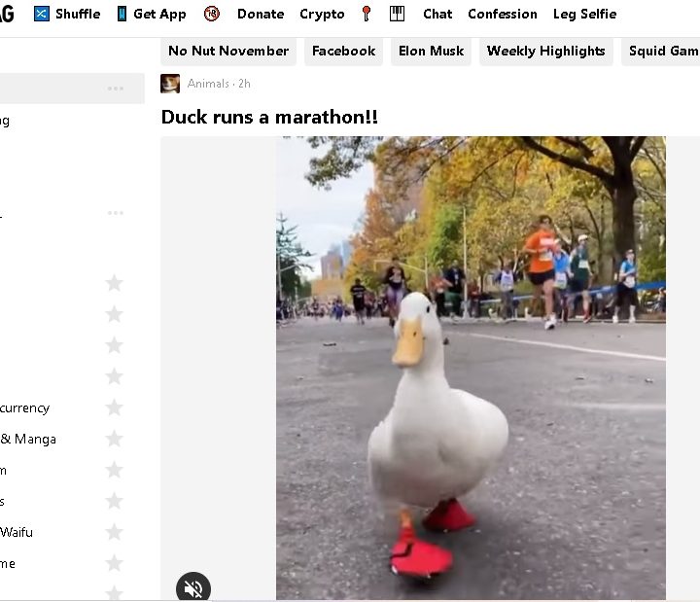Click the piano keyboard icon
Image resolution: width=700 pixels, height=602 pixels.
coord(397,14)
